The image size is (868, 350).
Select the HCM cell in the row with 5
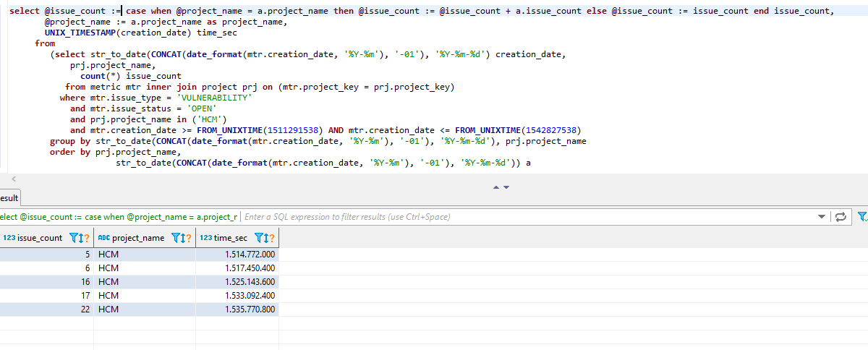pyautogui.click(x=145, y=254)
